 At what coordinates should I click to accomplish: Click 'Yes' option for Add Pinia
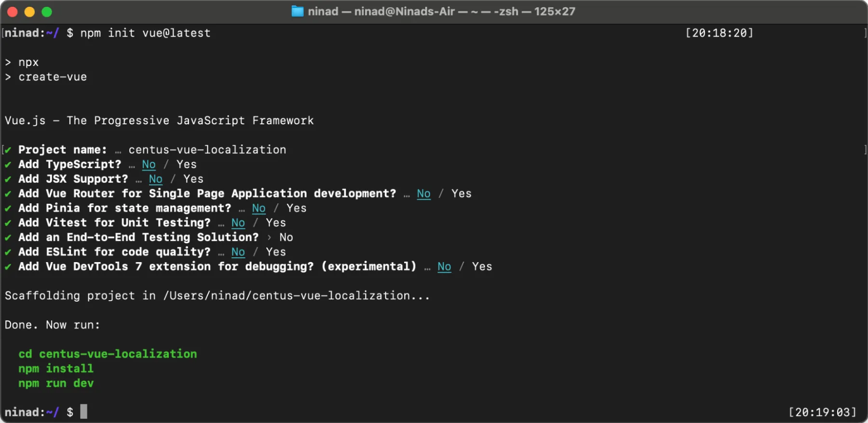pyautogui.click(x=297, y=208)
